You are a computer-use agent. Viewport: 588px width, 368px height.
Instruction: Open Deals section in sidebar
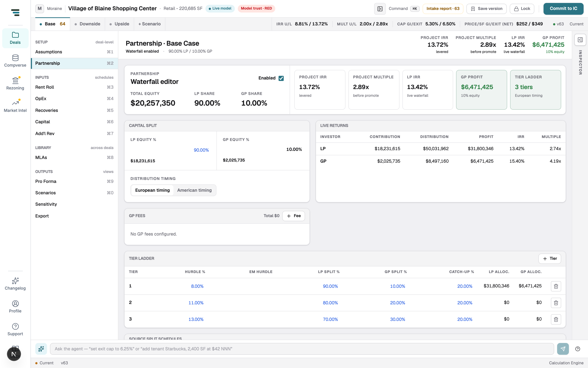[x=15, y=38]
